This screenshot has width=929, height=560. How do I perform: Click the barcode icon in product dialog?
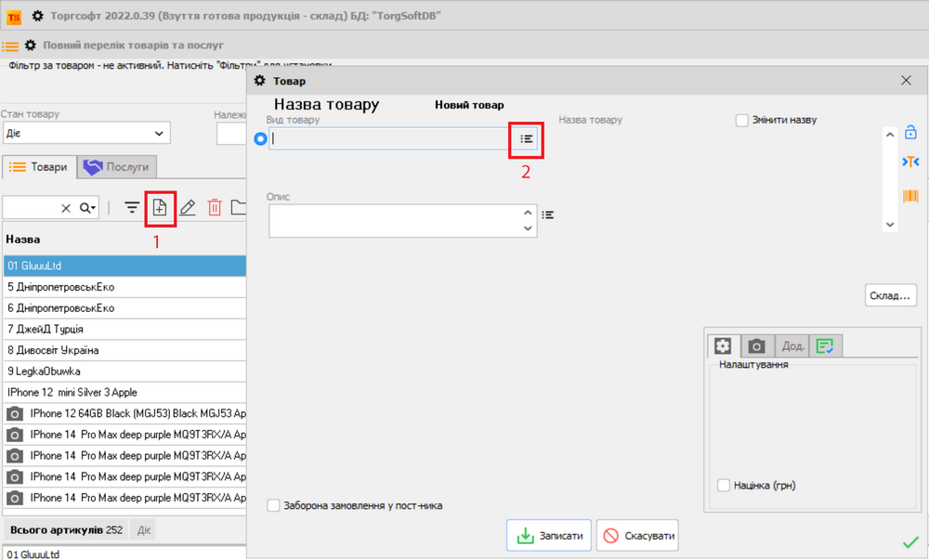910,196
